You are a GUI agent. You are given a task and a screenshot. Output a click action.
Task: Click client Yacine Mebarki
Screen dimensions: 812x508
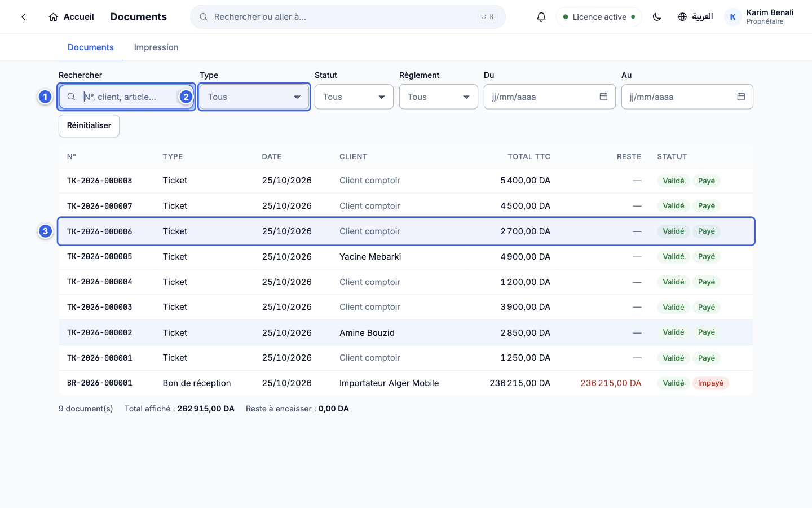[x=370, y=257]
